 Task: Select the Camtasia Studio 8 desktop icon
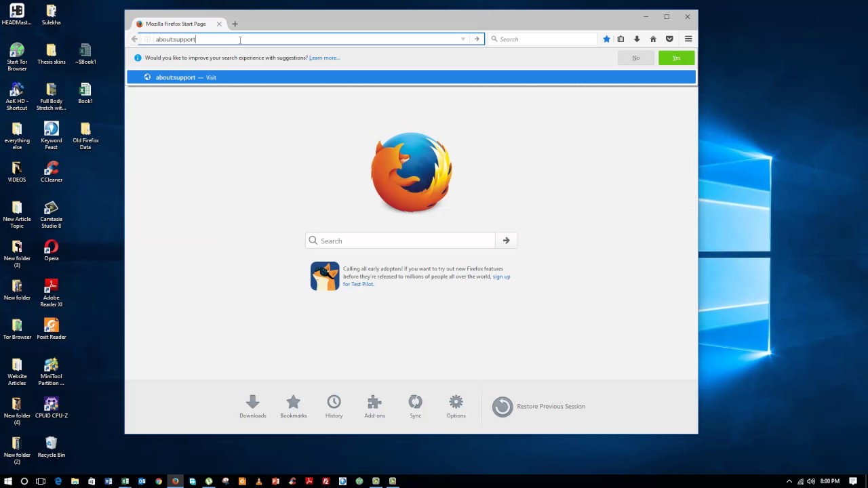point(52,214)
